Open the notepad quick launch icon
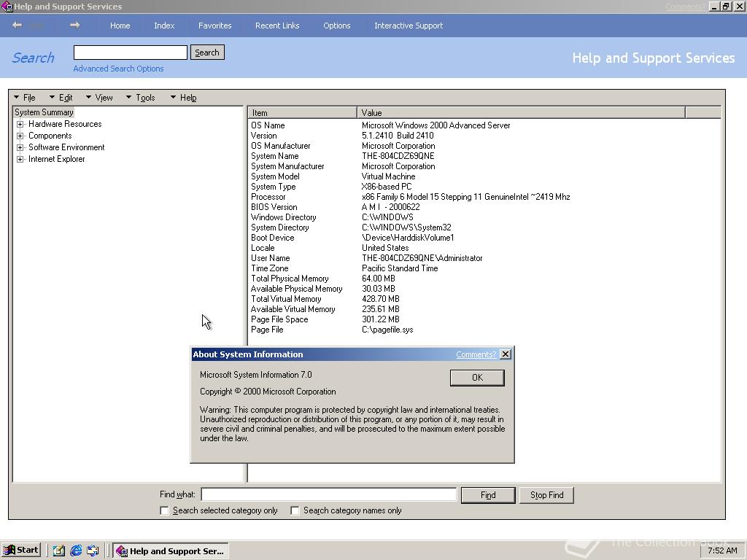Screen dimensions: 747x560 [x=58, y=551]
